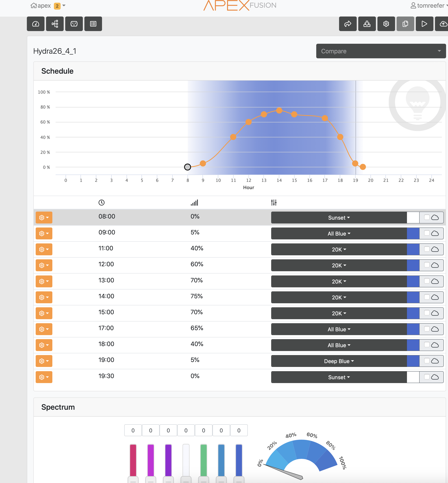Select the 18:00 point on graph
This screenshot has height=483, width=448.
(340, 137)
